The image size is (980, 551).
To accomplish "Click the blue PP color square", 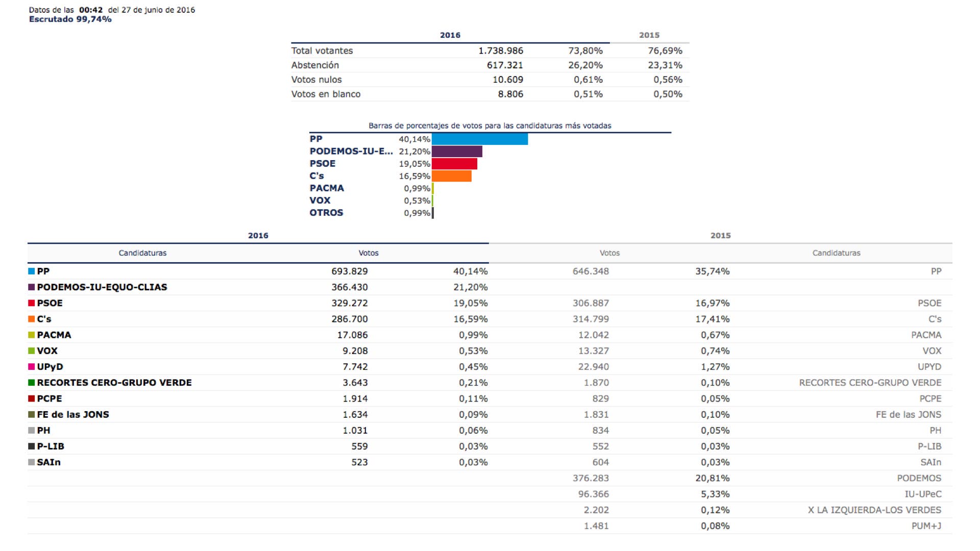I will pos(32,271).
